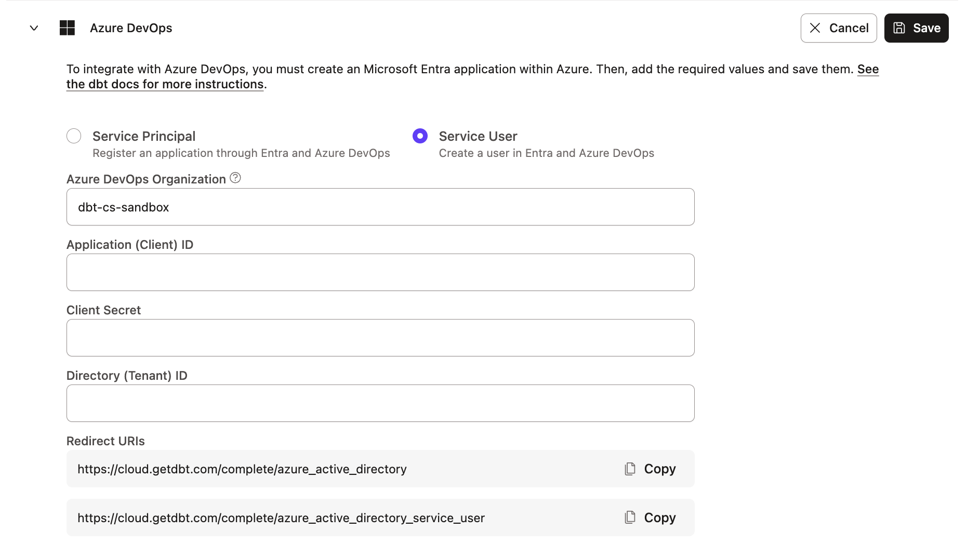Open the Azure DevOps Organization help tooltip icon
This screenshot has width=980, height=557.
point(235,178)
